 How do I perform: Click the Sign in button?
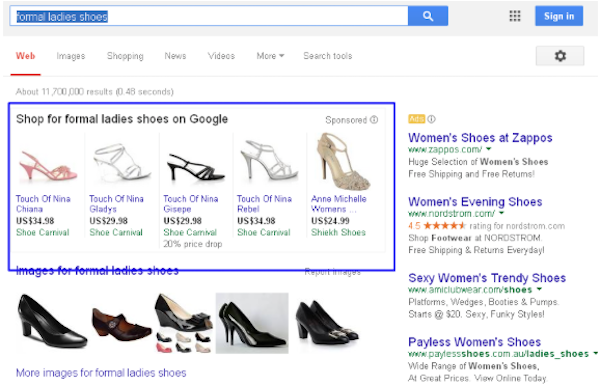click(559, 16)
